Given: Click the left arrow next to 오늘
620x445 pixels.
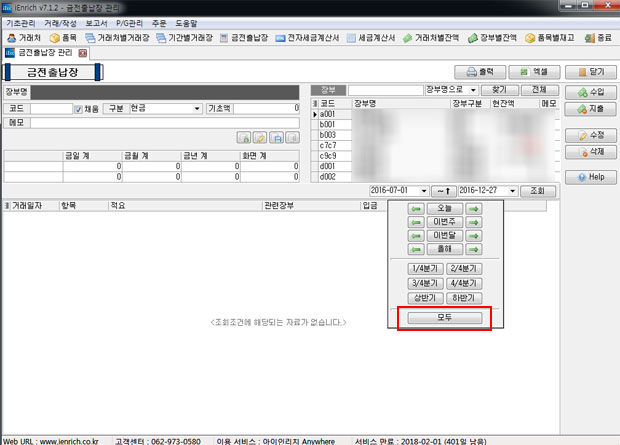Looking at the screenshot, I should (x=415, y=208).
